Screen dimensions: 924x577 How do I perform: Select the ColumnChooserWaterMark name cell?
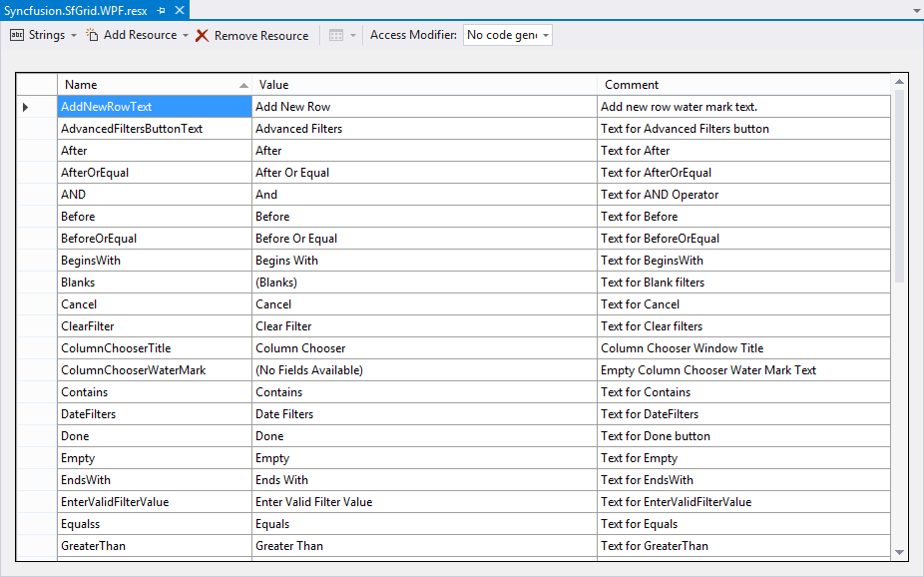click(x=155, y=370)
